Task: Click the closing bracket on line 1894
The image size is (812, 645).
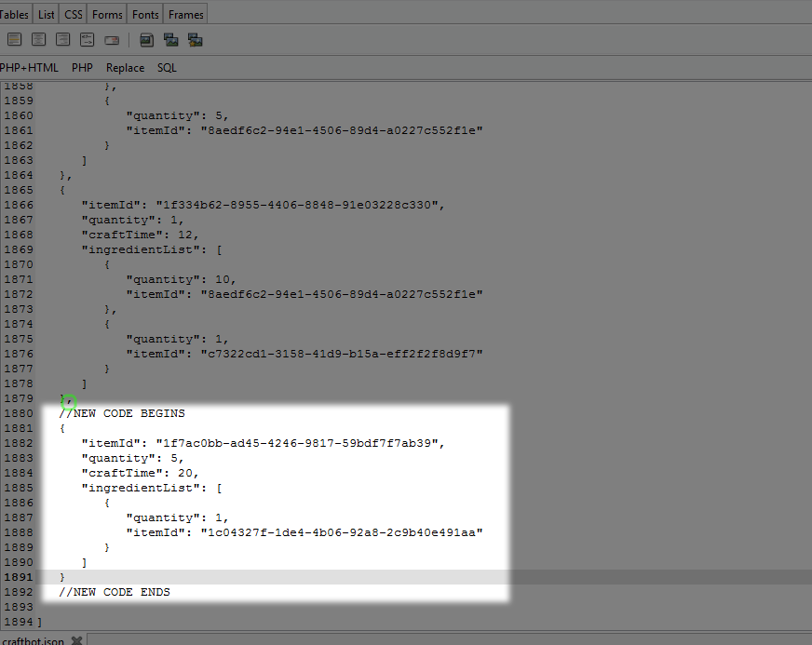Action: [x=39, y=621]
